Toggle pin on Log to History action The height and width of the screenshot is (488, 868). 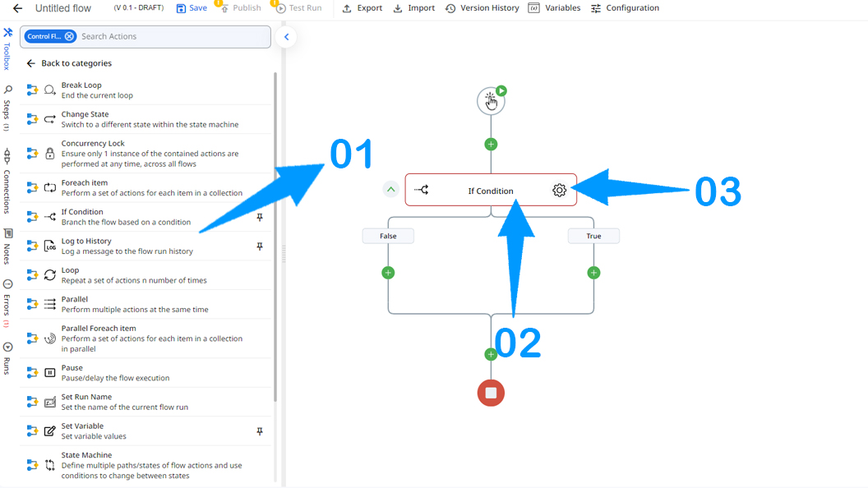point(260,246)
